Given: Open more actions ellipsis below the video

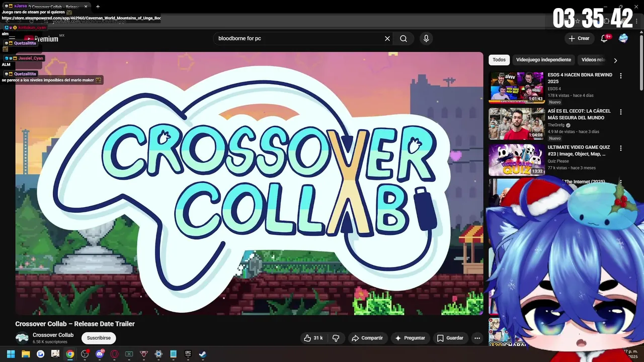Looking at the screenshot, I should click(477, 338).
